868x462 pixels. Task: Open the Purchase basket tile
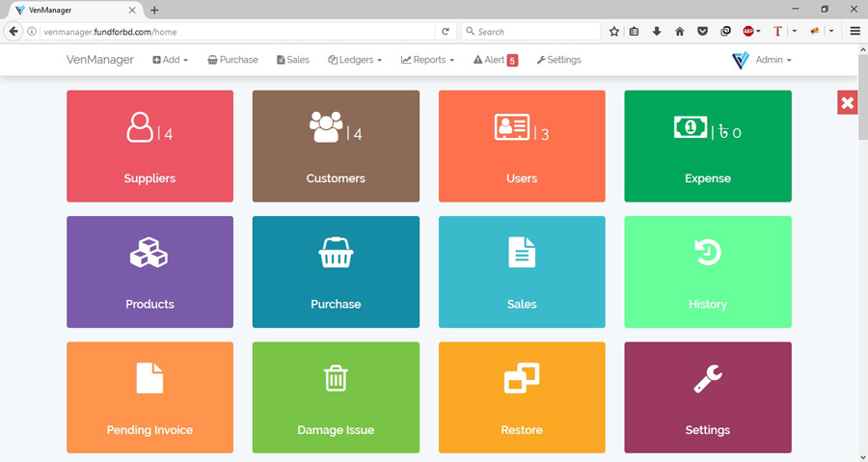click(x=336, y=272)
